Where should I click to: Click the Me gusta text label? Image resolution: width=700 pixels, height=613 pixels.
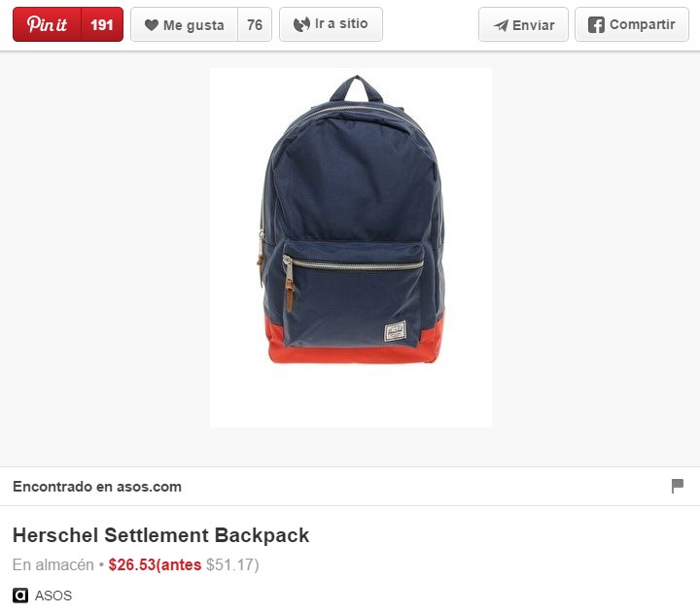[193, 25]
